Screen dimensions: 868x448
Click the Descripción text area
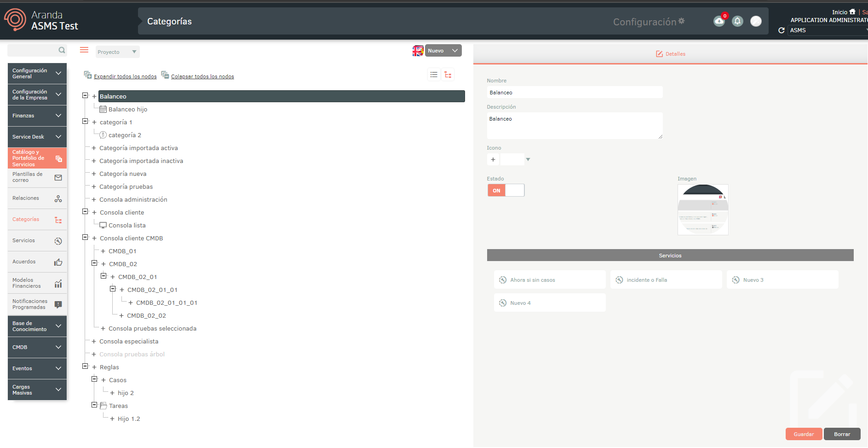[x=575, y=126]
